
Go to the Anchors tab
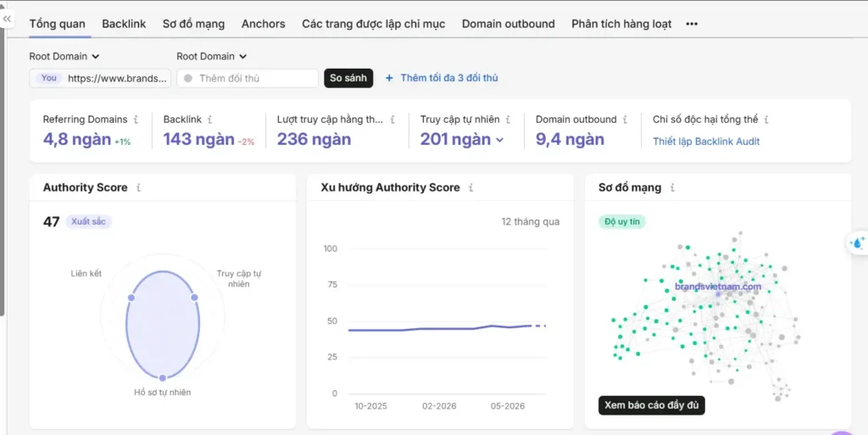(x=264, y=24)
